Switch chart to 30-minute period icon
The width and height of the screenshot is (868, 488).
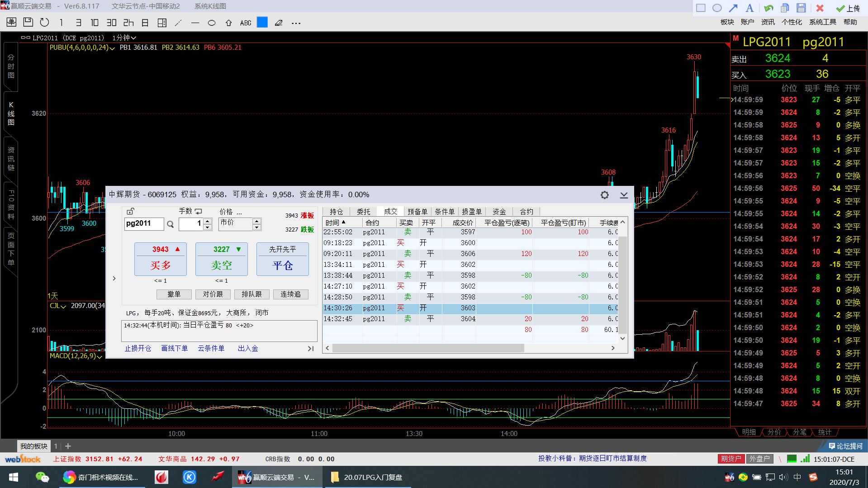tap(111, 23)
